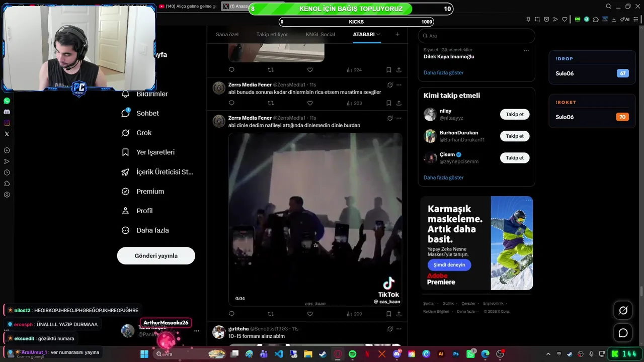Like the post with 224 views
The width and height of the screenshot is (644, 362).
[x=310, y=70]
